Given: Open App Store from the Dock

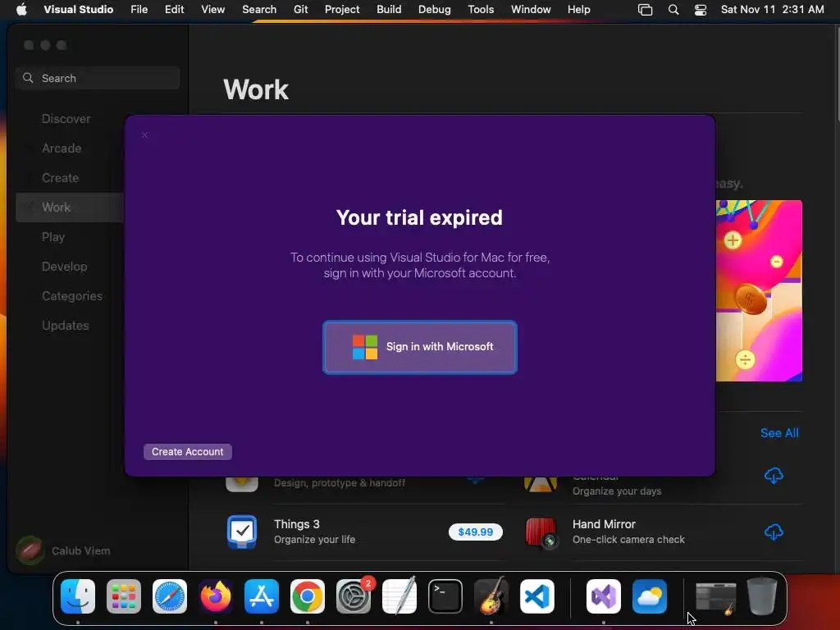Looking at the screenshot, I should (x=262, y=596).
